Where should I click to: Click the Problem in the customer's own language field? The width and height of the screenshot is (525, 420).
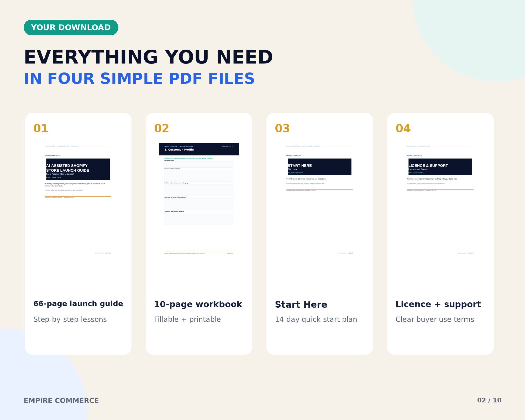199,190
